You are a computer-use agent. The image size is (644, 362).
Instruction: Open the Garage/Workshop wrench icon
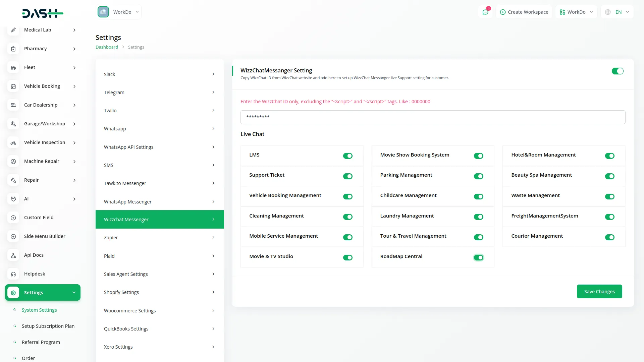(x=13, y=124)
